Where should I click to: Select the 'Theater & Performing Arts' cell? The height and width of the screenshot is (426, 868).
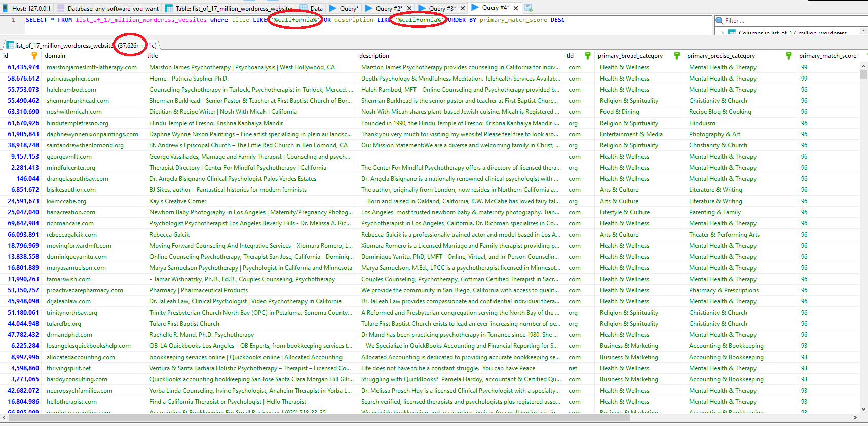[724, 235]
